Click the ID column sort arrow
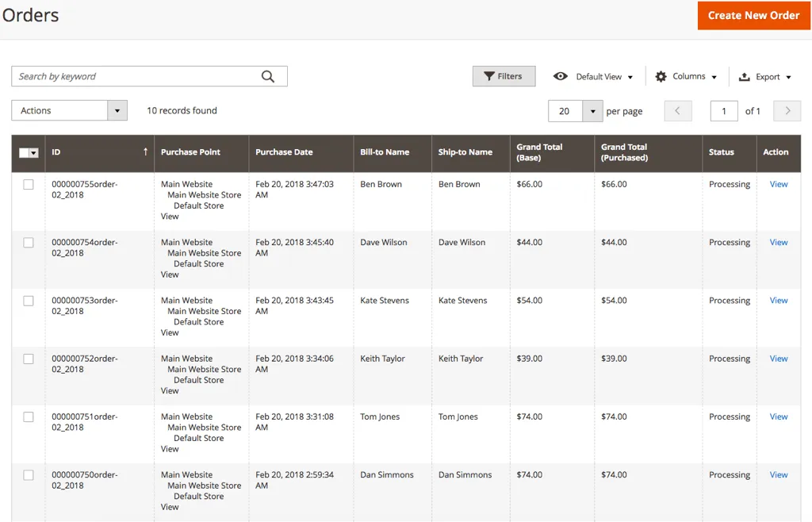This screenshot has width=812, height=522. 145,152
